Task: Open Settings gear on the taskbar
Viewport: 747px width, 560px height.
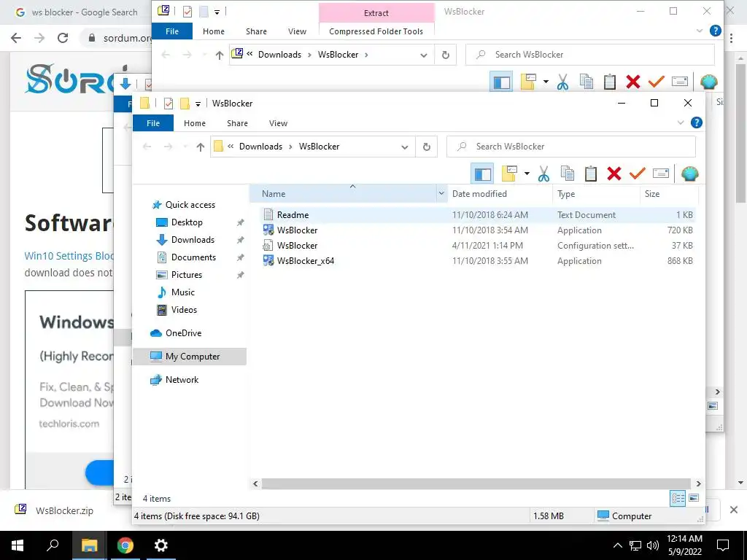Action: point(161,545)
